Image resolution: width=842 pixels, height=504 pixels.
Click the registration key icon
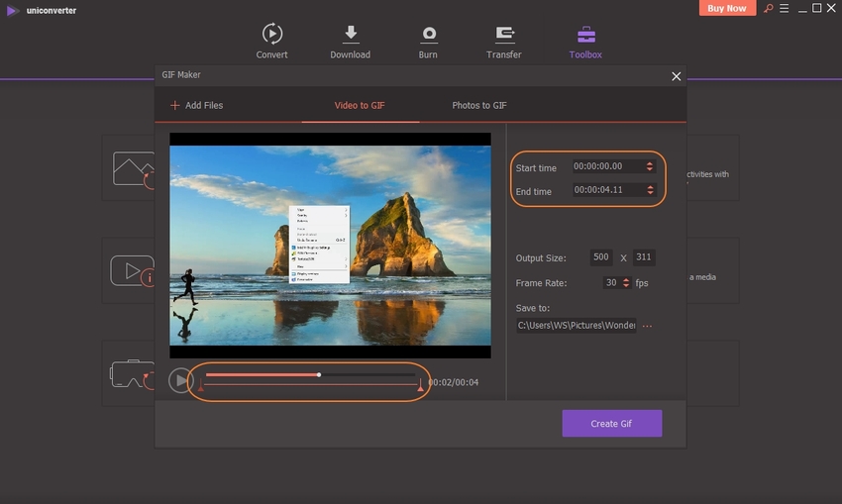(766, 9)
